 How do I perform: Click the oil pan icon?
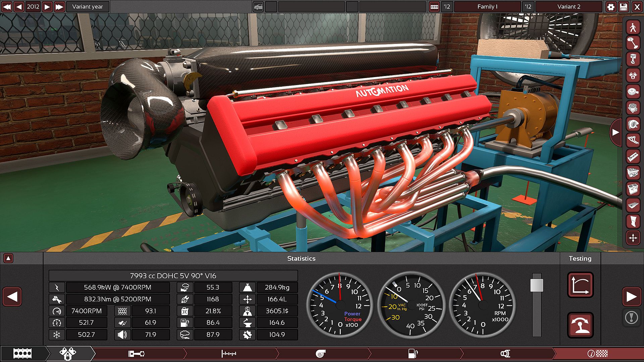click(x=633, y=205)
